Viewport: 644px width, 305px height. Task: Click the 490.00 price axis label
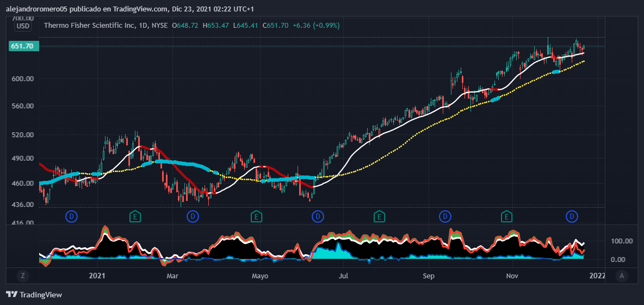point(24,158)
